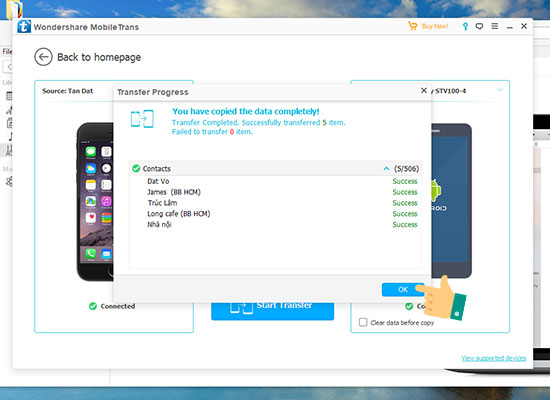Screen dimensions: 550x400
Task: Select the Contacts header row
Action: point(275,169)
